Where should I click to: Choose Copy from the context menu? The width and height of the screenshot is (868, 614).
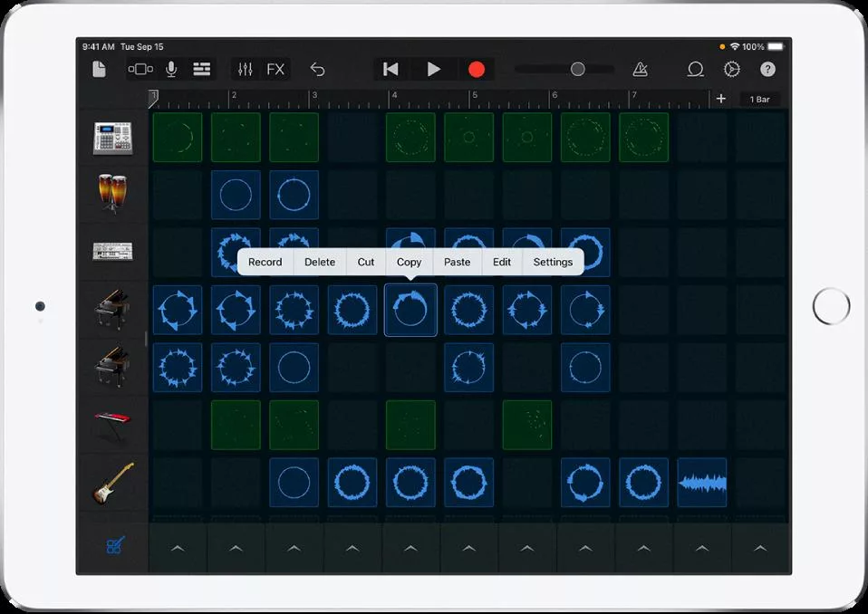pyautogui.click(x=409, y=262)
